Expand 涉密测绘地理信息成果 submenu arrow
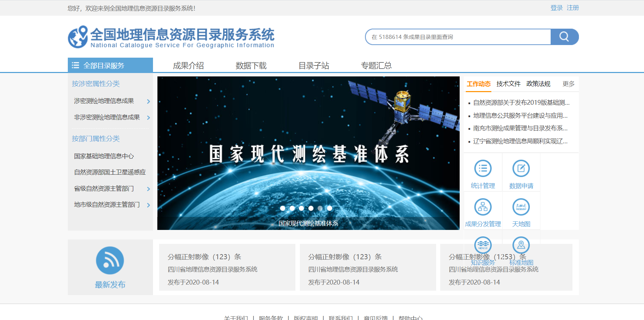The width and height of the screenshot is (644, 320). tap(149, 101)
